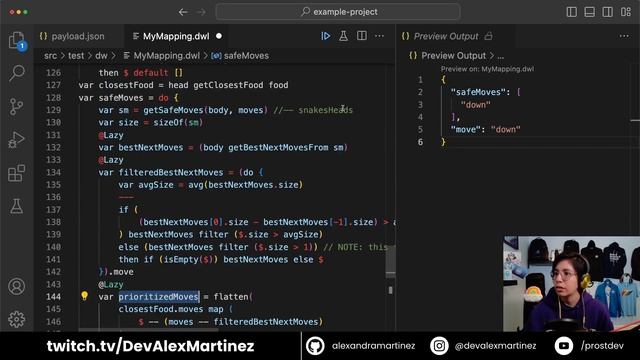Click filteredBestNextMoves on line 134

click(x=171, y=172)
